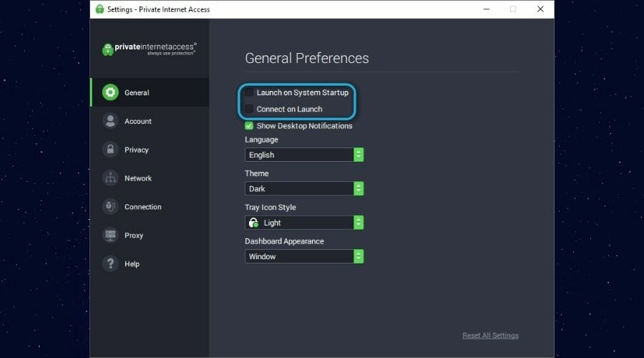Go to the Account settings label
Viewport: 644px width, 358px height.
coord(138,121)
